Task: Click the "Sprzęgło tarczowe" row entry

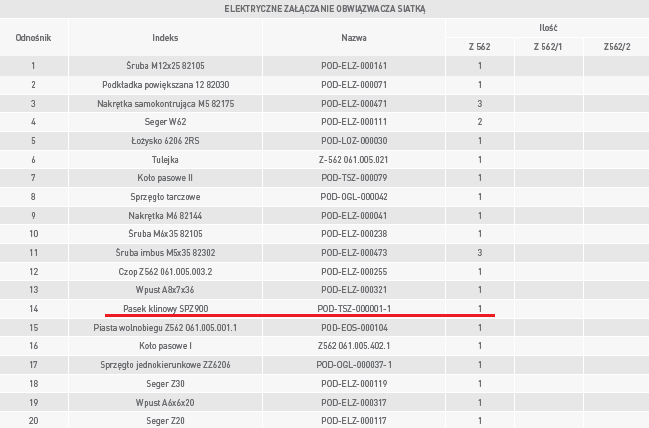Action: 165,197
